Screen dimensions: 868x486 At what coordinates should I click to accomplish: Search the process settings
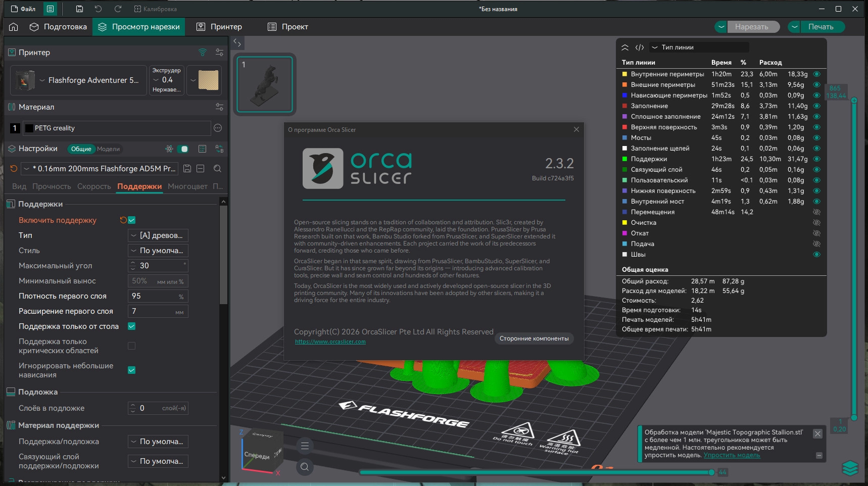[217, 169]
